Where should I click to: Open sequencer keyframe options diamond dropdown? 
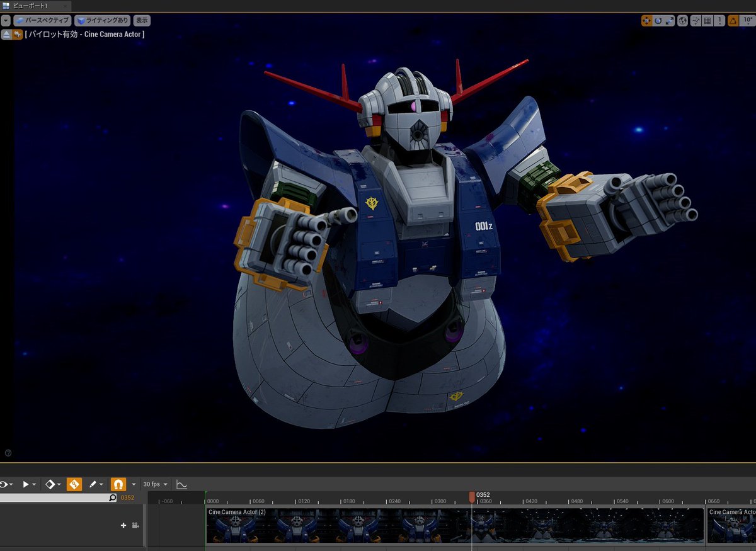point(53,484)
